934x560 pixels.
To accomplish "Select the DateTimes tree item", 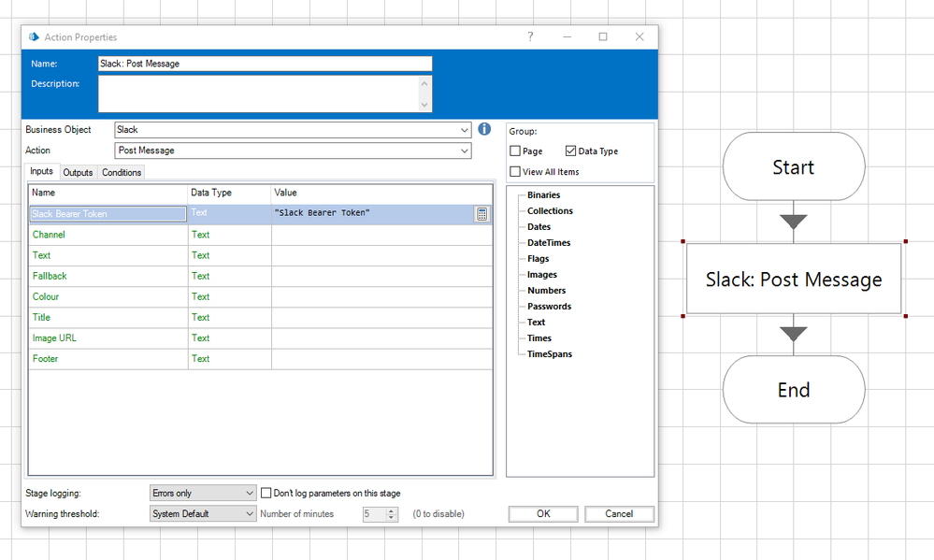I will tap(549, 242).
